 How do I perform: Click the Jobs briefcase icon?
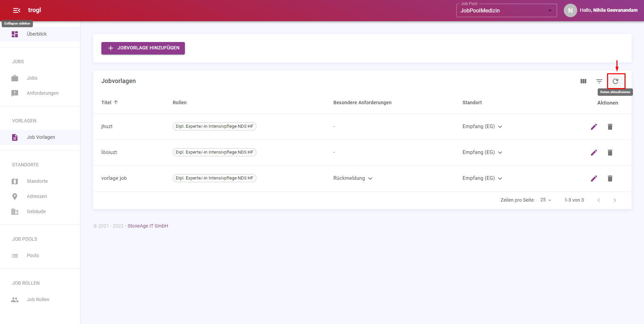click(x=15, y=78)
